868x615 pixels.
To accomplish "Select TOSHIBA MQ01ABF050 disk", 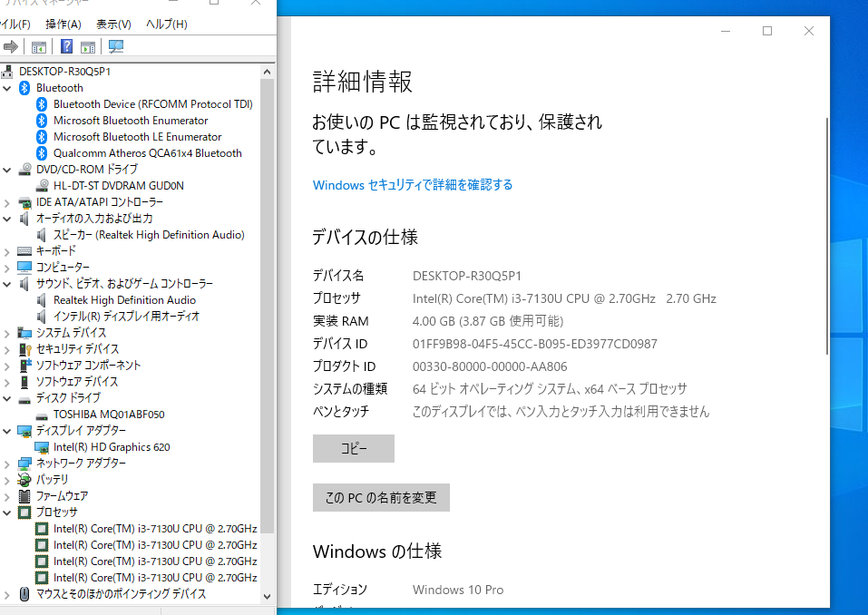I will click(x=109, y=415).
